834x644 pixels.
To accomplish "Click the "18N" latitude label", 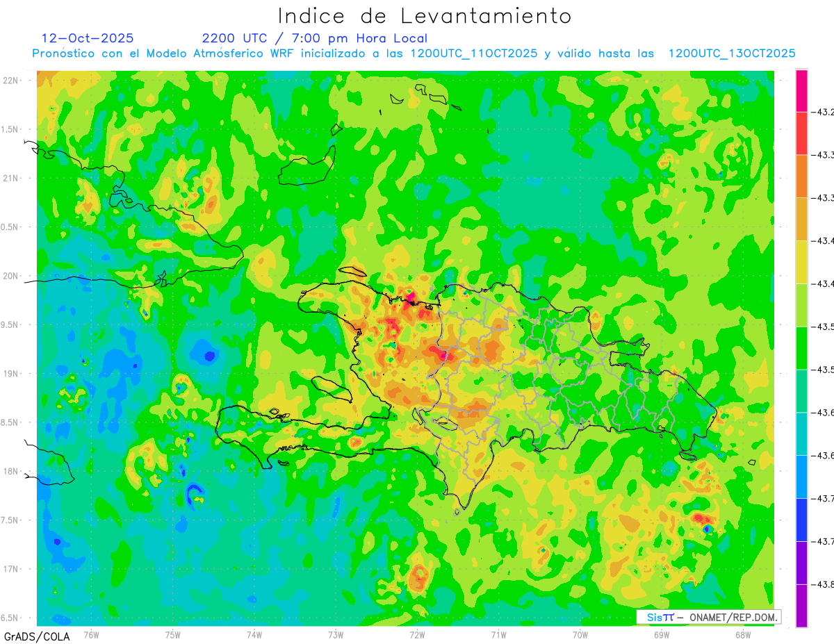I will pos(10,471).
